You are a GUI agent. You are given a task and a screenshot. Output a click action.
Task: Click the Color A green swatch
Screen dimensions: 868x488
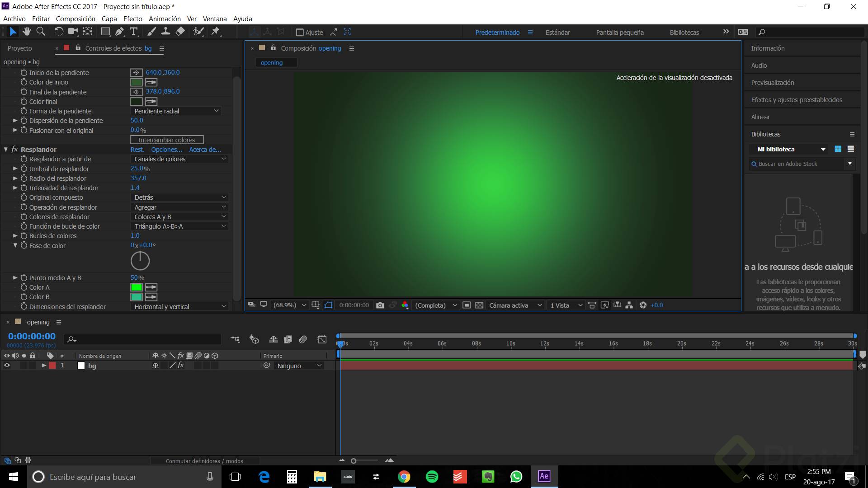click(136, 287)
